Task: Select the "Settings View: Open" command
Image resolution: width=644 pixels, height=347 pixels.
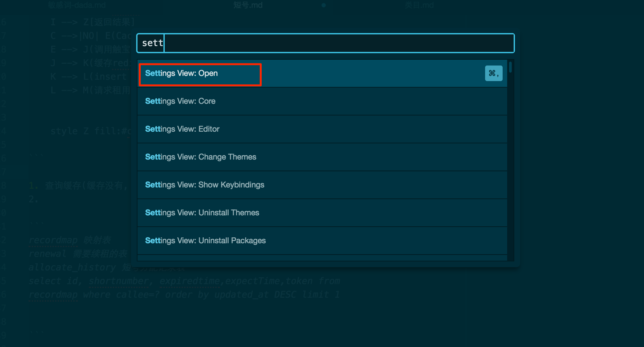Action: (x=322, y=73)
